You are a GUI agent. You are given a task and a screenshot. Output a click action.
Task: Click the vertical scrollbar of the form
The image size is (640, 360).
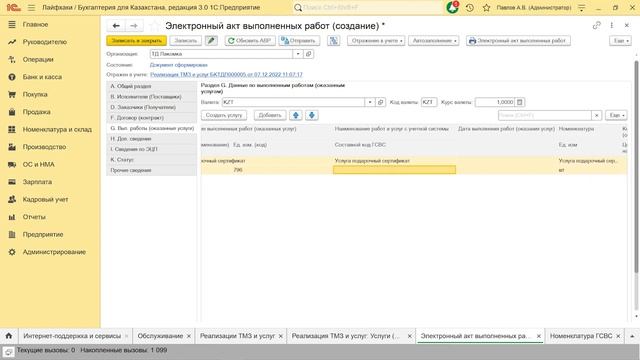[636, 167]
